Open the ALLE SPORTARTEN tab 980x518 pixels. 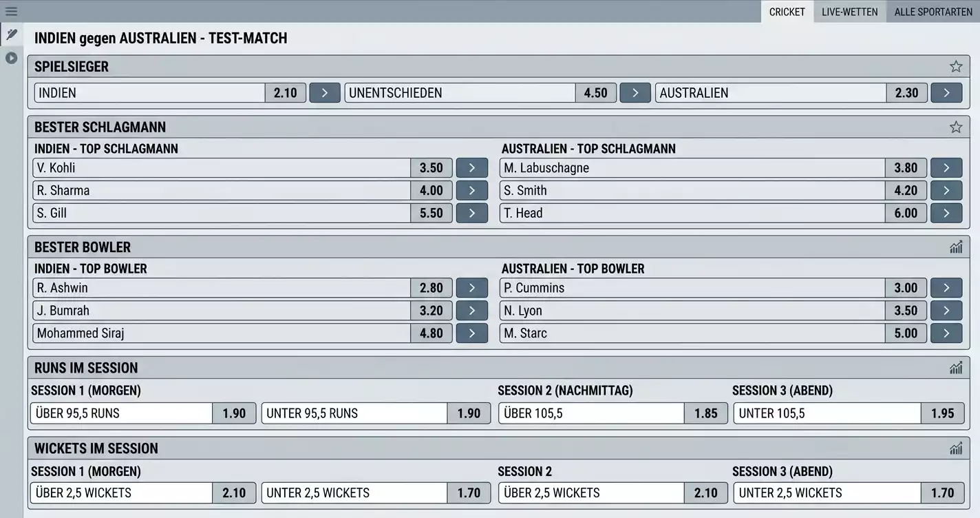click(x=933, y=12)
